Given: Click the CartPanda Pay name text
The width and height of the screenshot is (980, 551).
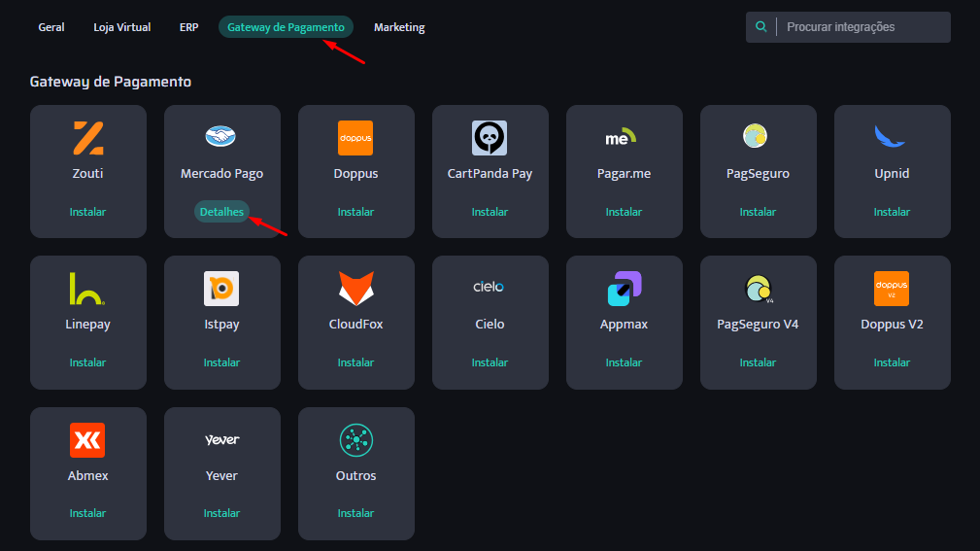Looking at the screenshot, I should click(490, 174).
